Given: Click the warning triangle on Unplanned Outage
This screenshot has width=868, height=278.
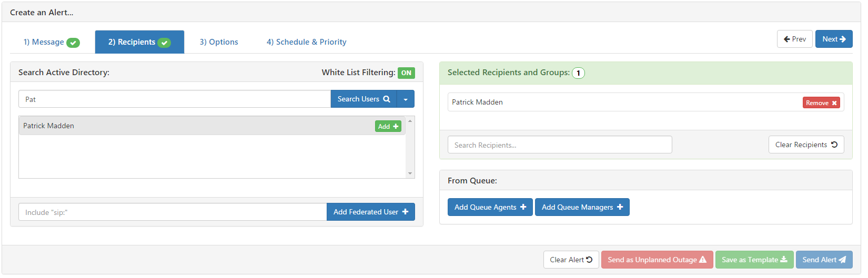Looking at the screenshot, I should point(703,260).
